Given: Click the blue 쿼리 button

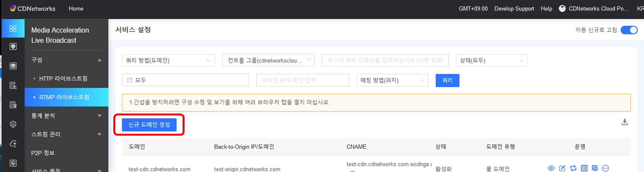Looking at the screenshot, I should pyautogui.click(x=447, y=80).
